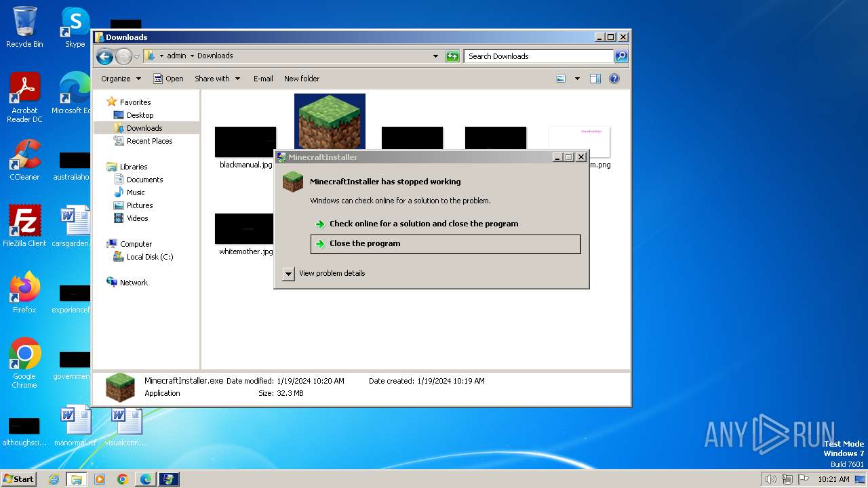This screenshot has height=488, width=868.
Task: Click the Show desktop button at taskbar end
Action: tap(860, 479)
